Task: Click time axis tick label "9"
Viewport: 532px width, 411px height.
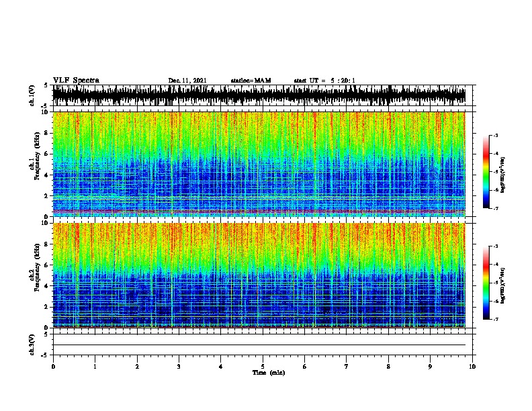Action: [x=430, y=367]
